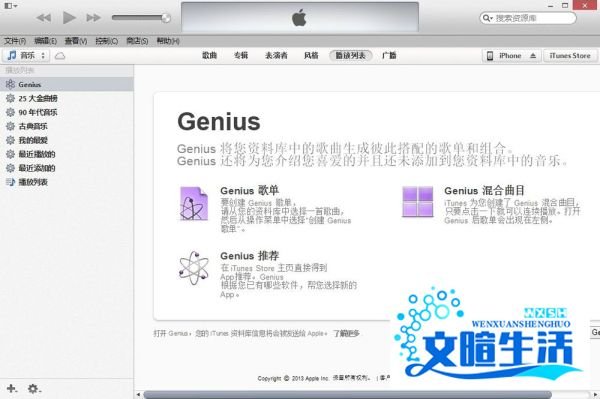
Task: Adjust the volume slider knob
Action: tap(166, 18)
